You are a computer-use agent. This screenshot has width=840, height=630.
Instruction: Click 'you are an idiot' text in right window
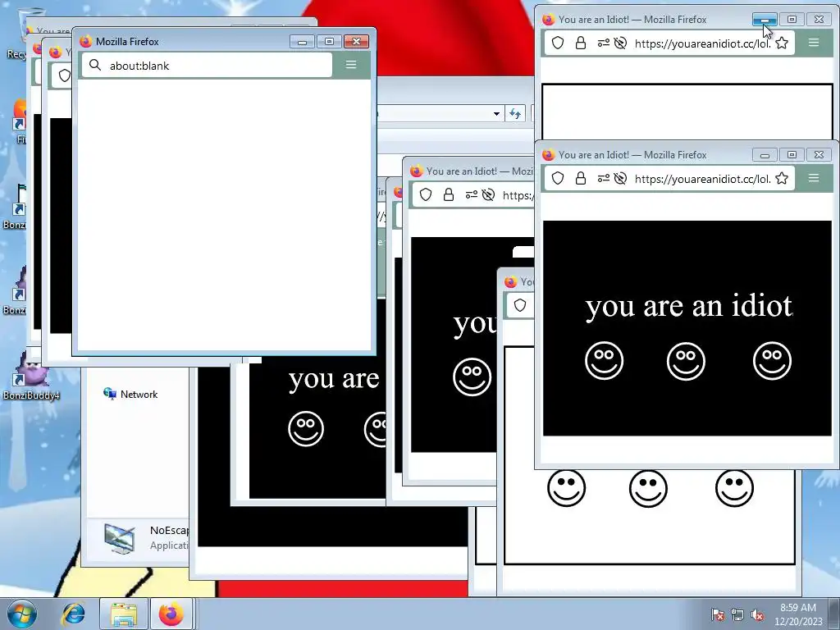point(689,308)
